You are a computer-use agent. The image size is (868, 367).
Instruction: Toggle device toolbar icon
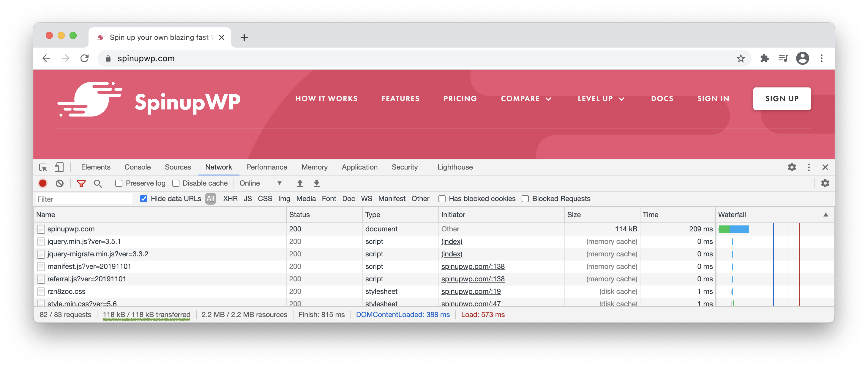59,167
